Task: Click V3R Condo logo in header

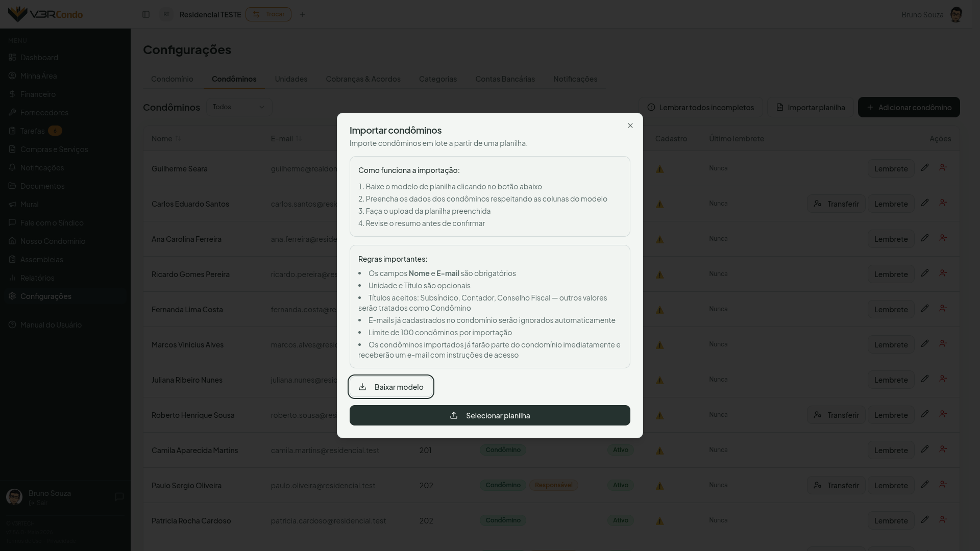Action: 45,14
